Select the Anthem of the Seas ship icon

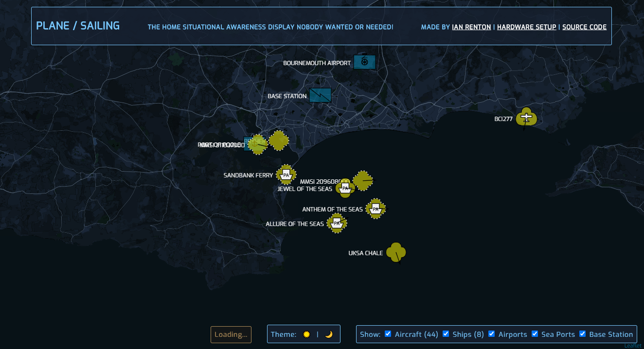pos(376,209)
